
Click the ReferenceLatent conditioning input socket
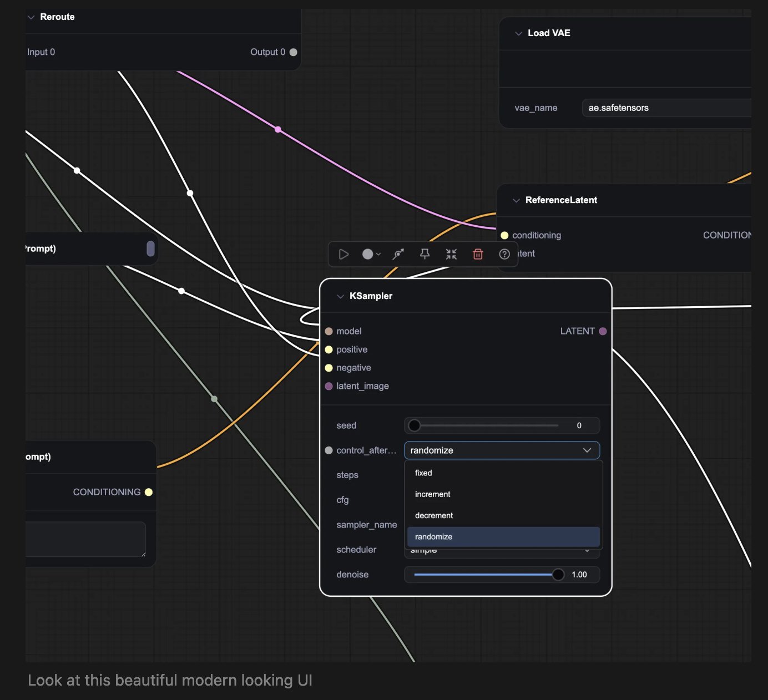coord(504,235)
